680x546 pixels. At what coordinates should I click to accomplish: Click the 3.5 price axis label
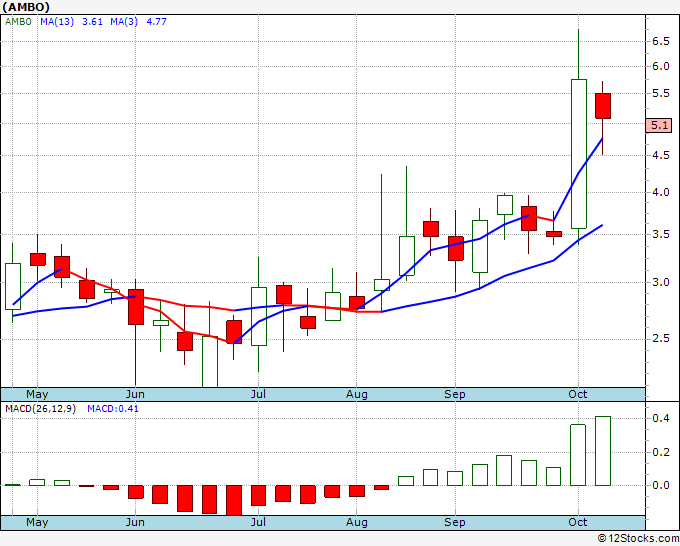660,235
